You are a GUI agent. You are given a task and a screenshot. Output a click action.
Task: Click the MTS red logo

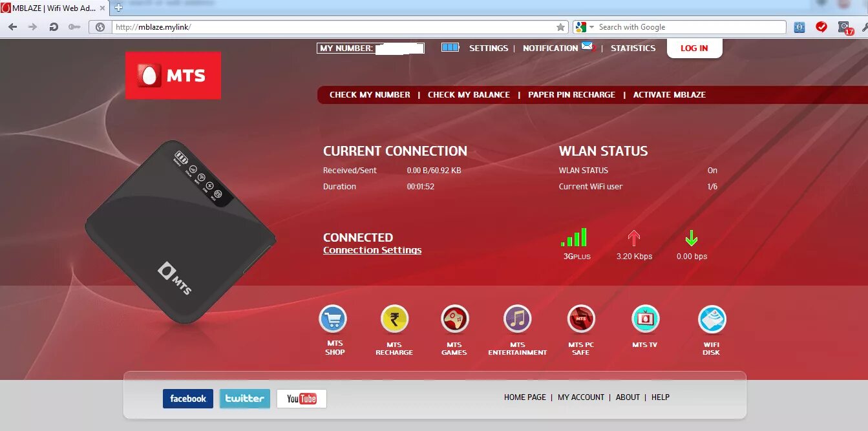pos(173,76)
